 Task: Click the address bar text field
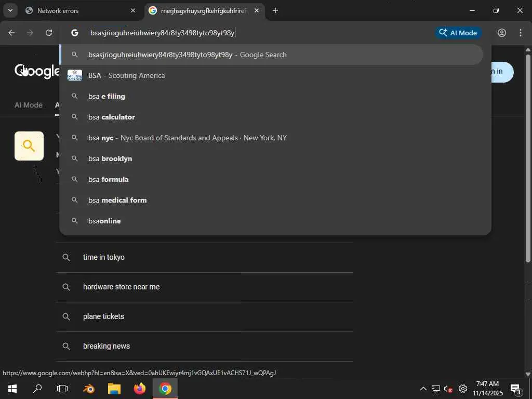click(x=258, y=33)
